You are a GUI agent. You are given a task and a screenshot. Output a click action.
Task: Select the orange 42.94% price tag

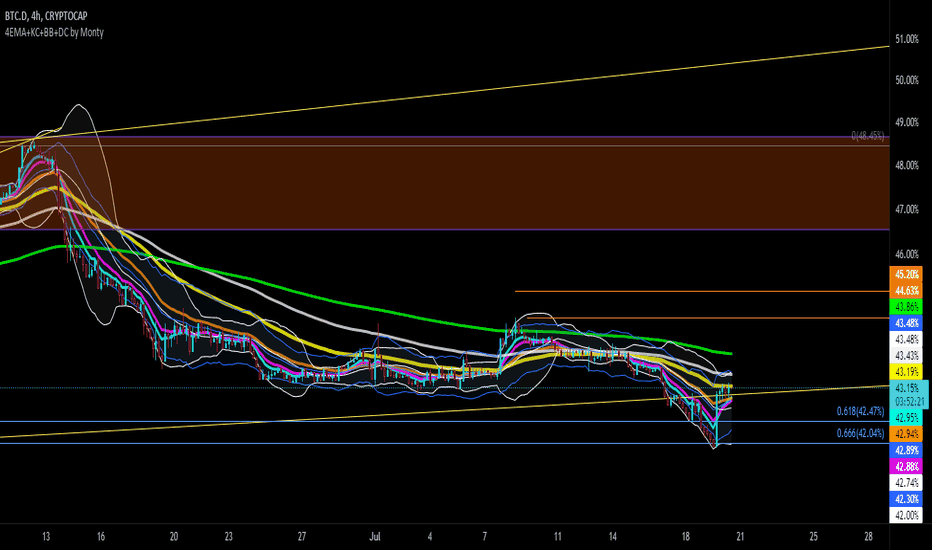[x=906, y=433]
